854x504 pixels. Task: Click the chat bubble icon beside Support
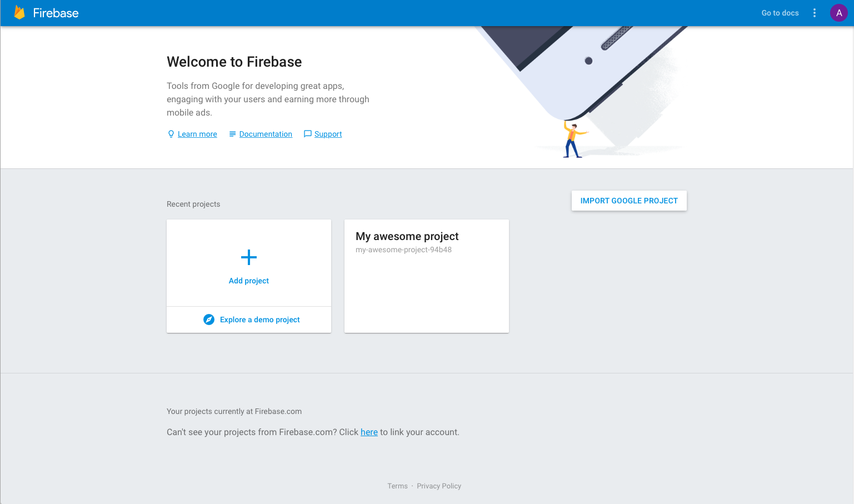pos(308,134)
